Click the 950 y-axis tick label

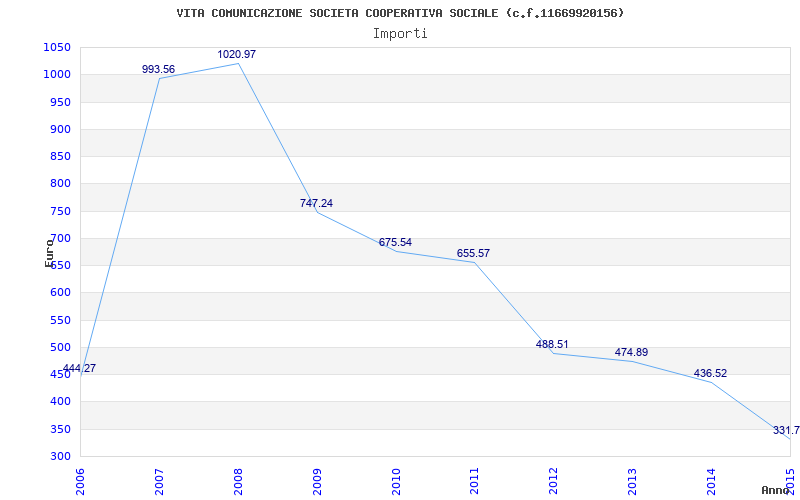tap(60, 102)
